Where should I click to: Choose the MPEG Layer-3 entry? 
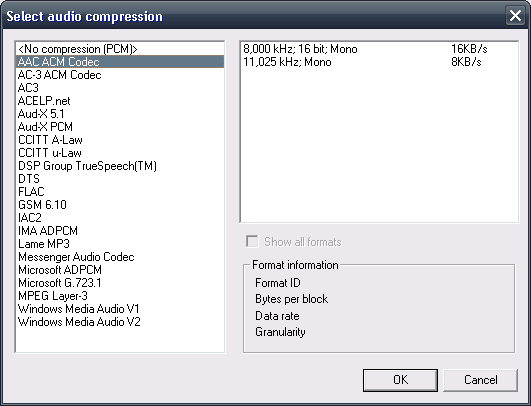pyautogui.click(x=120, y=296)
